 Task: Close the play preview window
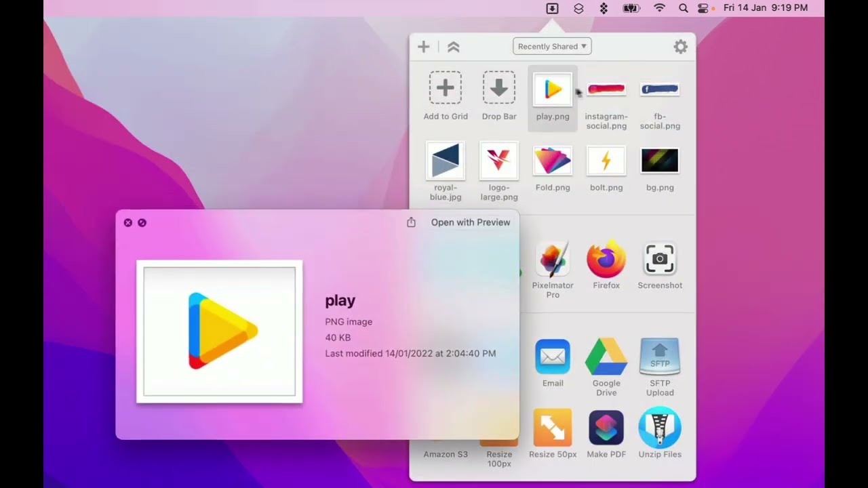pos(128,222)
